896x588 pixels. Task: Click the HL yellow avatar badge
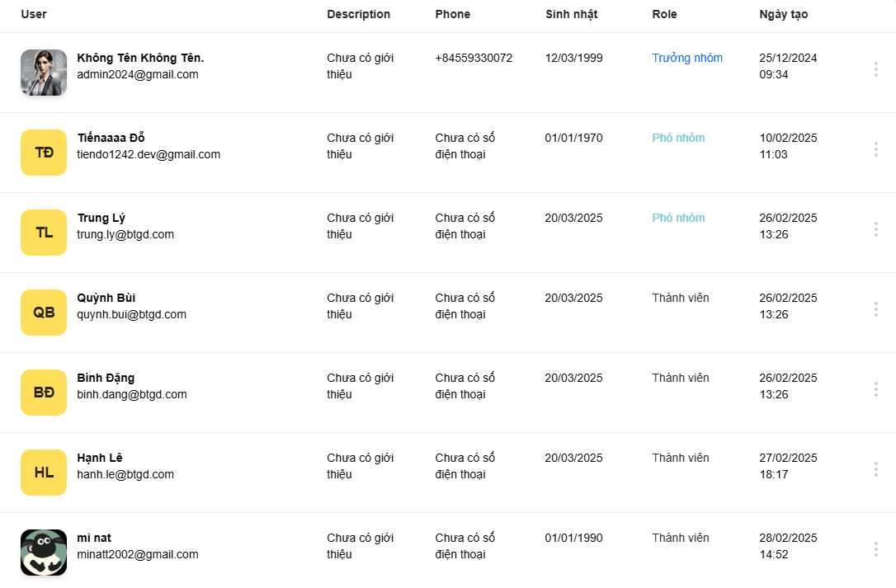(44, 473)
